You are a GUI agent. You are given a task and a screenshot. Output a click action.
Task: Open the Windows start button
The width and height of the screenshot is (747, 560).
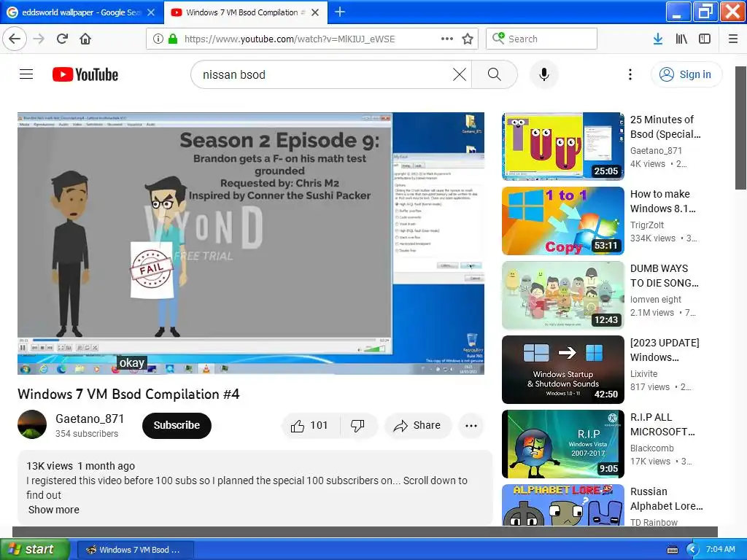point(35,549)
